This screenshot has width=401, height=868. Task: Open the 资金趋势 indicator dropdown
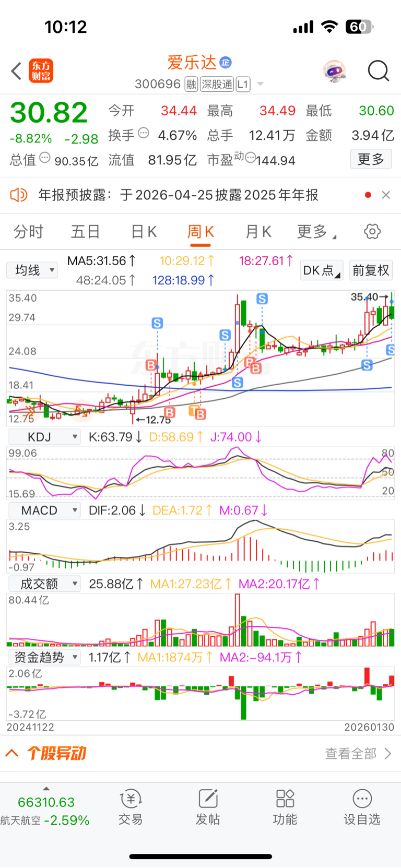click(x=44, y=657)
